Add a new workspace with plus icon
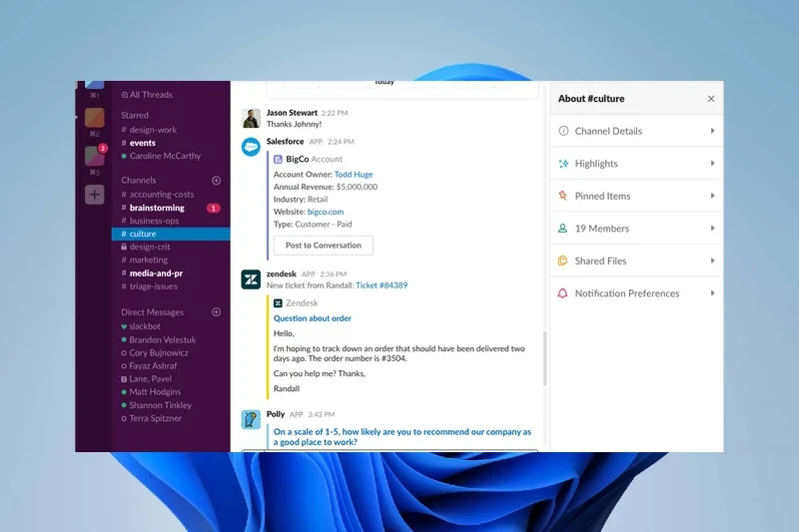This screenshot has height=532, width=799. tap(94, 195)
